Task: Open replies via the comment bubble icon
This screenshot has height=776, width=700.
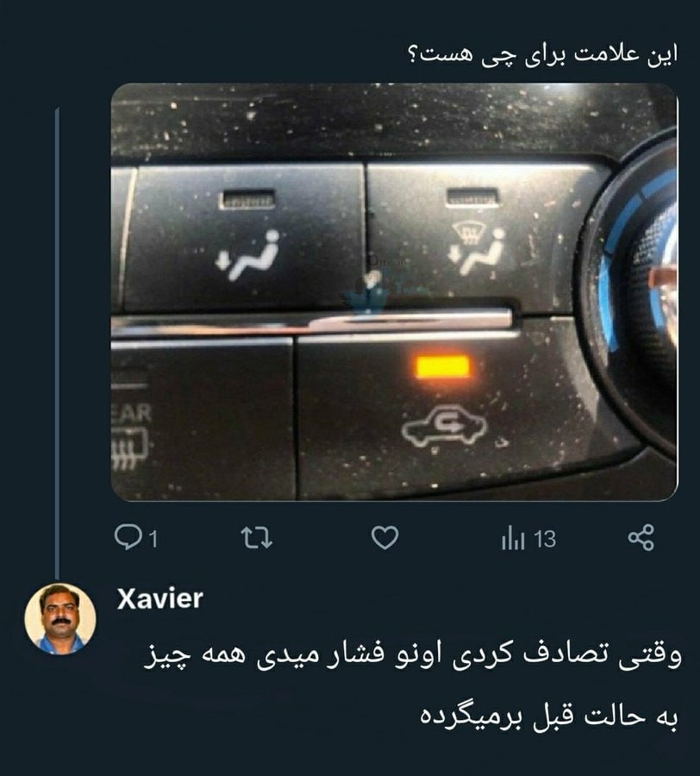Action: tap(128, 537)
